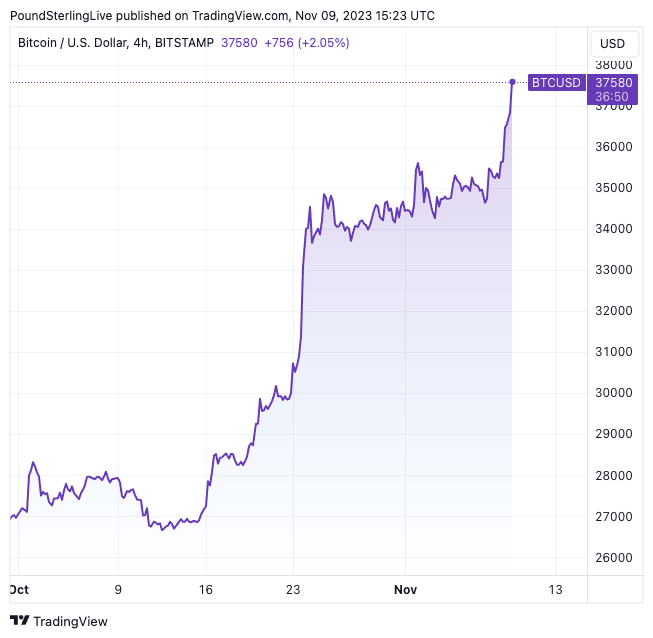Click the 26000 price scale label
Screen dimensions: 653x638
click(612, 558)
